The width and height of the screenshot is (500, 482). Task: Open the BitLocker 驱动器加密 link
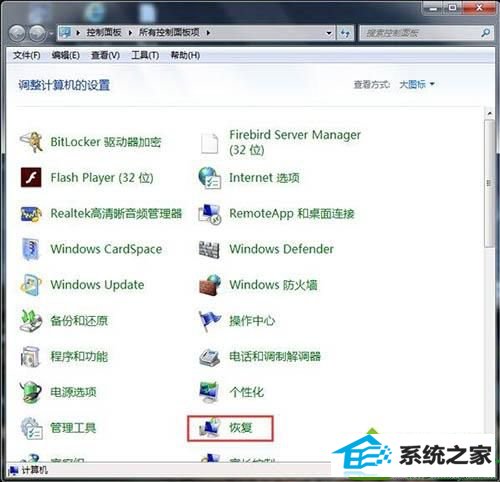(x=106, y=142)
